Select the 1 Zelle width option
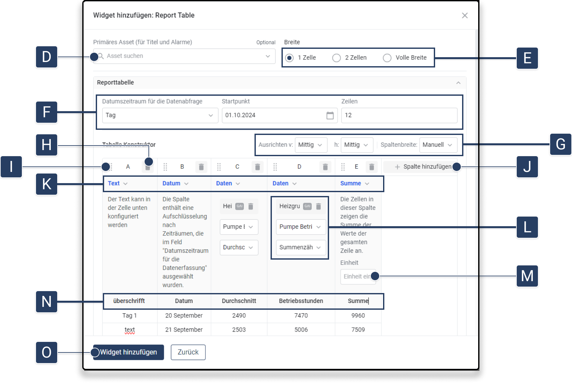This screenshot has width=572, height=392. [290, 58]
